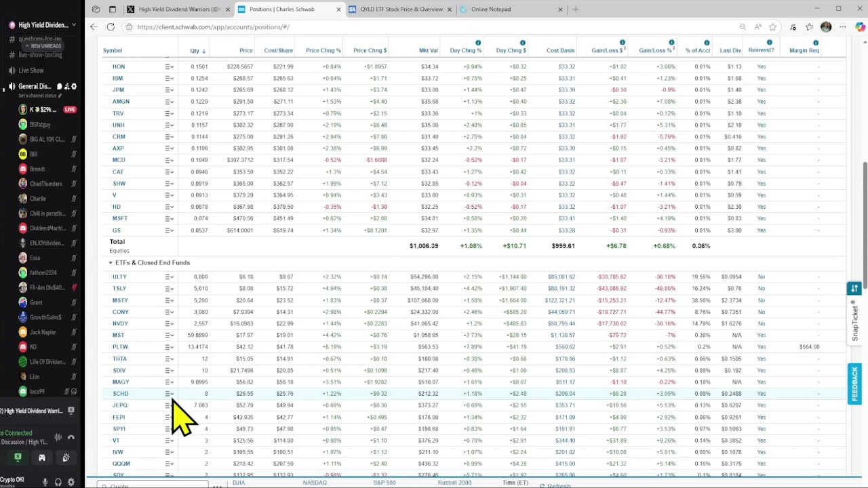The image size is (868, 488).
Task: Add this page to favorites with star icon
Action: tap(772, 27)
